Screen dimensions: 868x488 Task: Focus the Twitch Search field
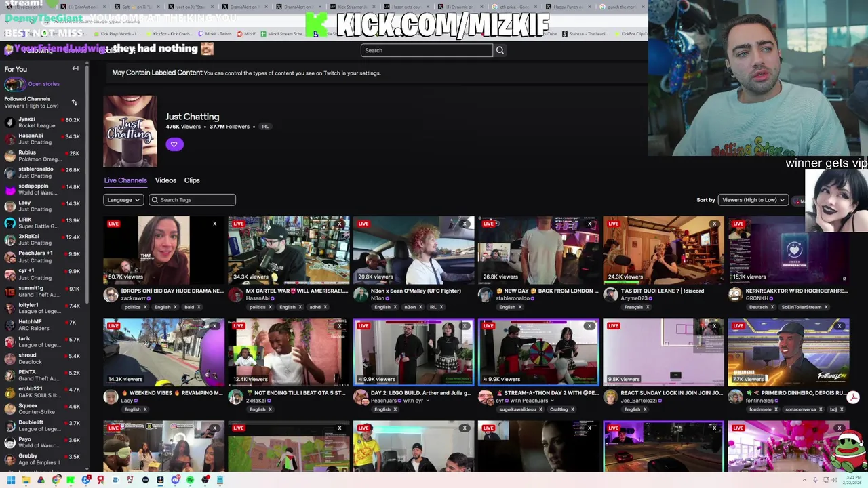427,50
